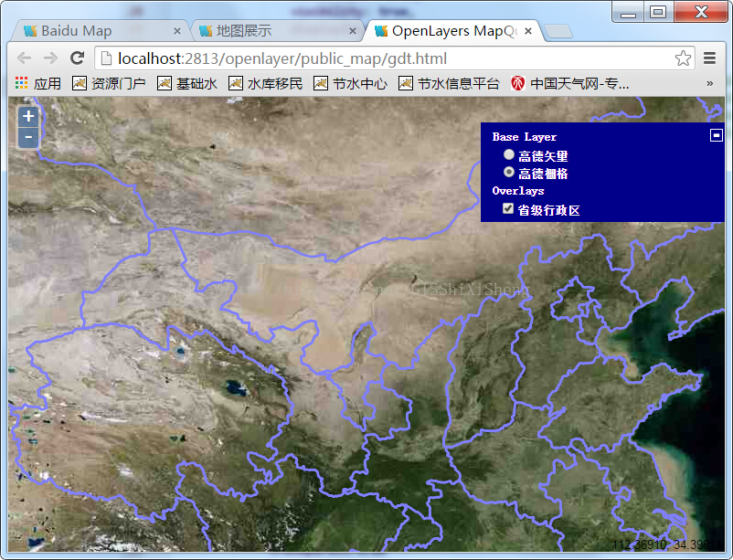Select the 高德栅格 base layer radio
The image size is (733, 560).
click(509, 172)
